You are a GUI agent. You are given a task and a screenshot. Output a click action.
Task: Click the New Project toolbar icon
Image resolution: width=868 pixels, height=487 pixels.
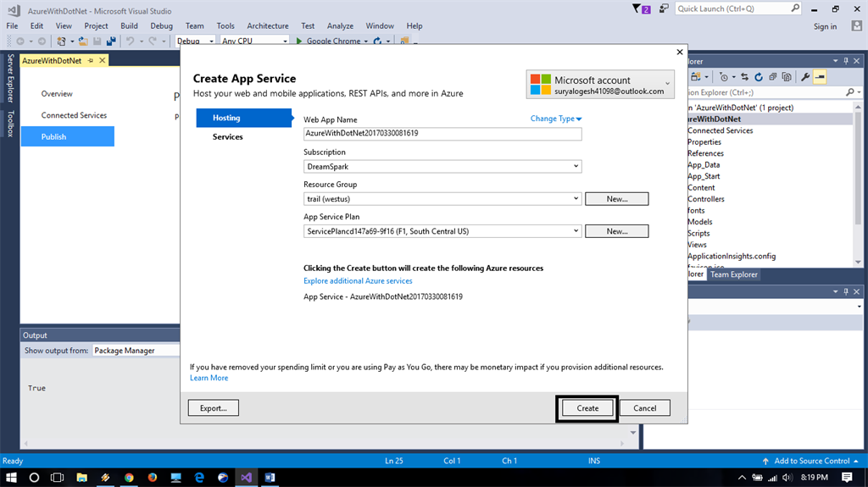coord(61,41)
